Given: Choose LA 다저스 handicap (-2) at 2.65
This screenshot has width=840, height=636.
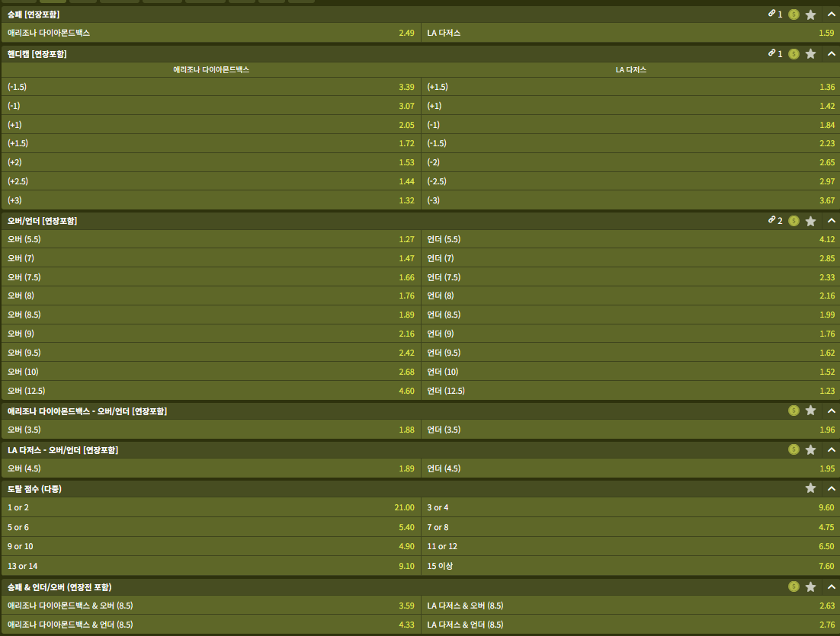Looking at the screenshot, I should click(630, 162).
